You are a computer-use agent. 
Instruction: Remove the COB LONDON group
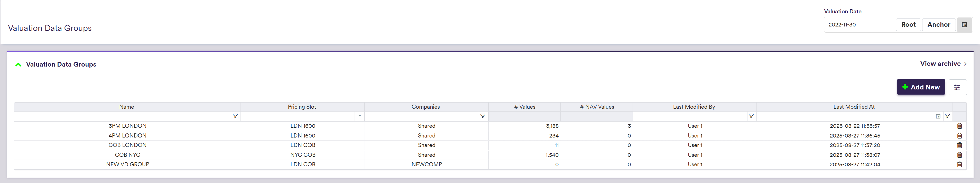[959, 145]
